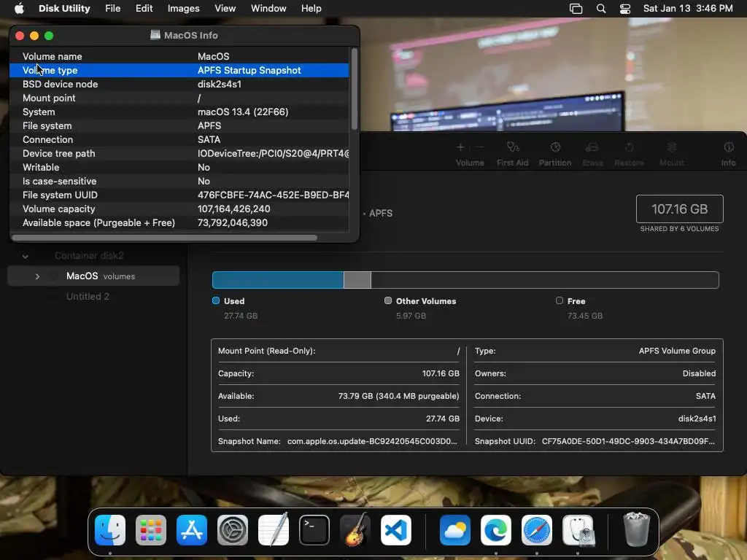Collapse the Container disk2 chevron

[26, 256]
